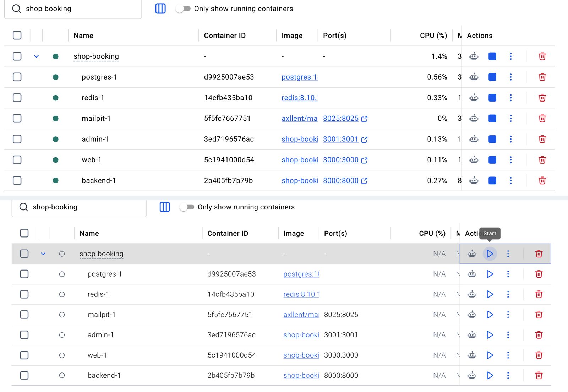Delete the stopped mailpit-1 container
The width and height of the screenshot is (568, 392).
pos(539,314)
